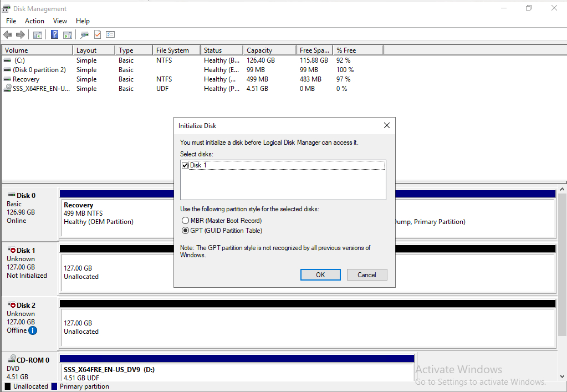
Task: Click the Forward navigation arrow icon
Action: pos(21,34)
